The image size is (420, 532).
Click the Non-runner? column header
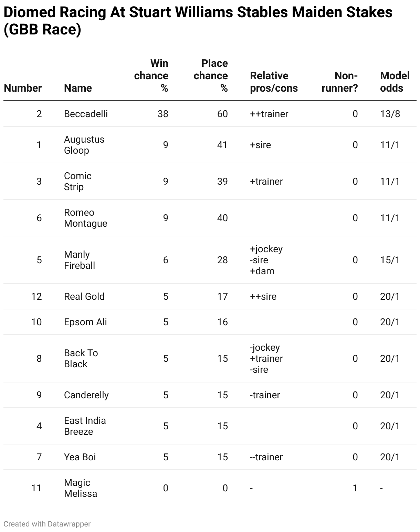[339, 82]
